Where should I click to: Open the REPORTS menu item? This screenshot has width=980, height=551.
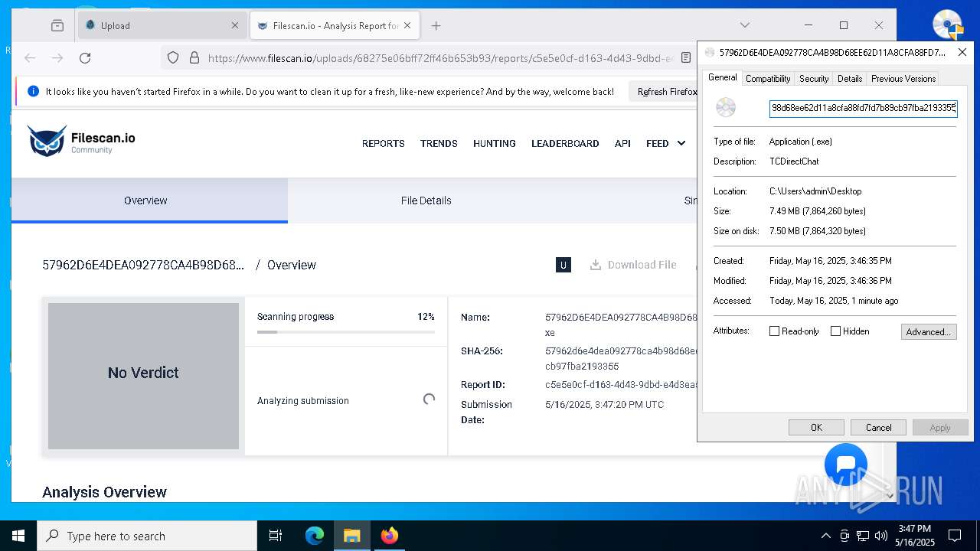(x=384, y=143)
